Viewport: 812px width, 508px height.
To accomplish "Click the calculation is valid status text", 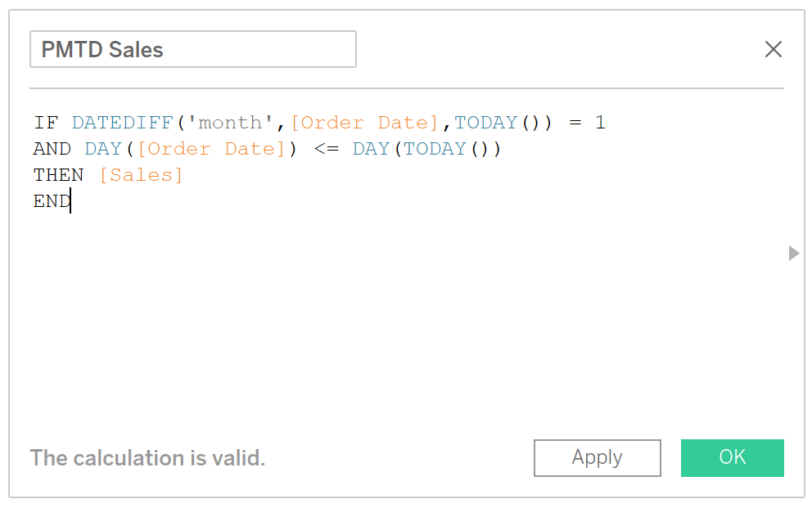I will [147, 458].
